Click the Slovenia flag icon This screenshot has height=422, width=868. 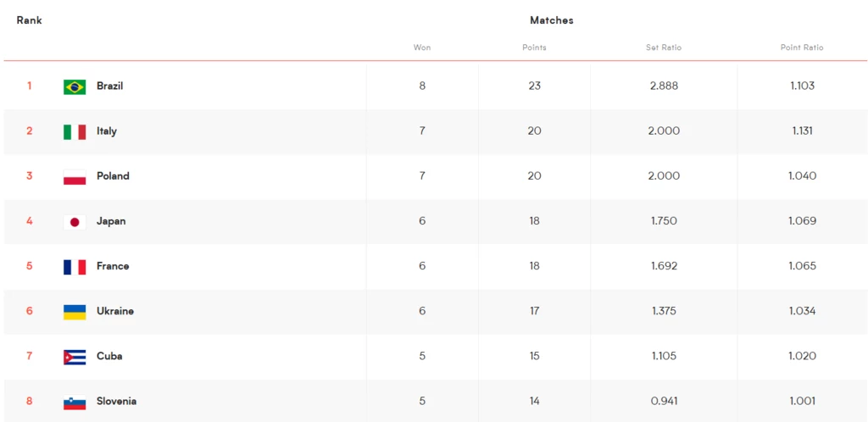[x=75, y=403]
